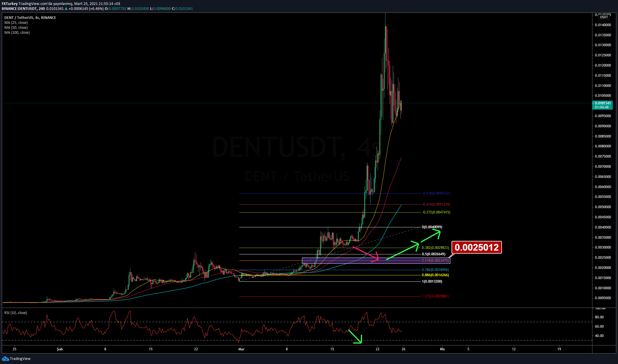Click the 80.00 RSI axis label

tap(599, 317)
